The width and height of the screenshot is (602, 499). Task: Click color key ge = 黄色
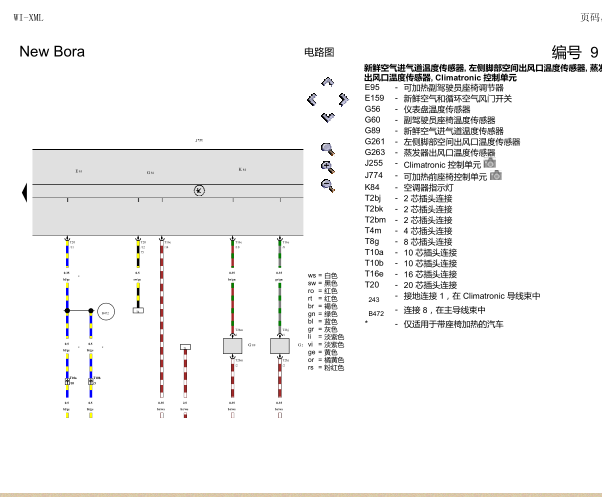(322, 352)
